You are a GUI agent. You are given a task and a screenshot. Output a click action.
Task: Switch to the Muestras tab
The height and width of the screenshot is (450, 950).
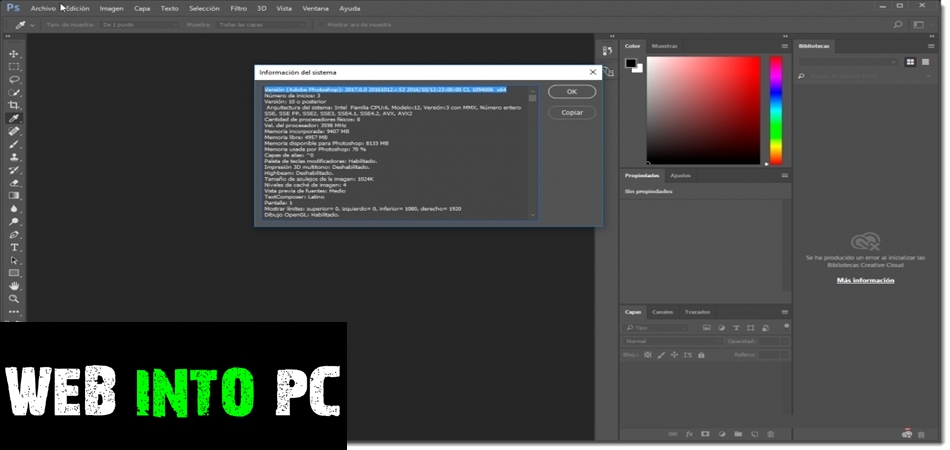coord(665,46)
